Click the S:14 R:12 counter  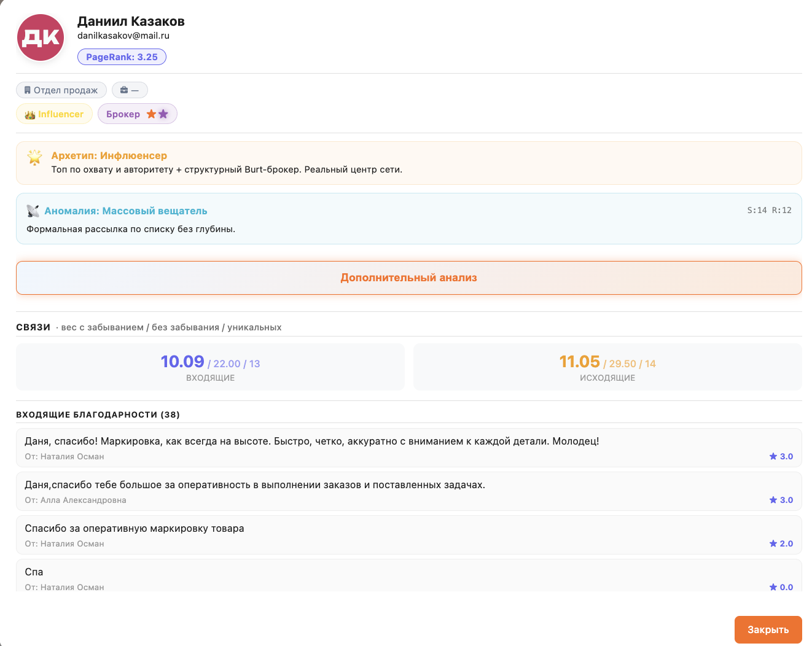pos(769,210)
